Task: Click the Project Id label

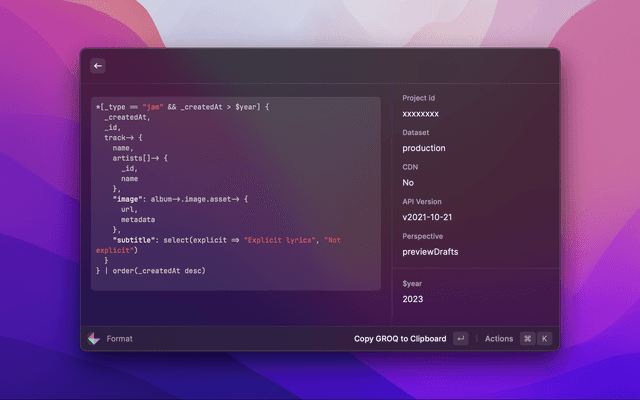Action: 418,98
